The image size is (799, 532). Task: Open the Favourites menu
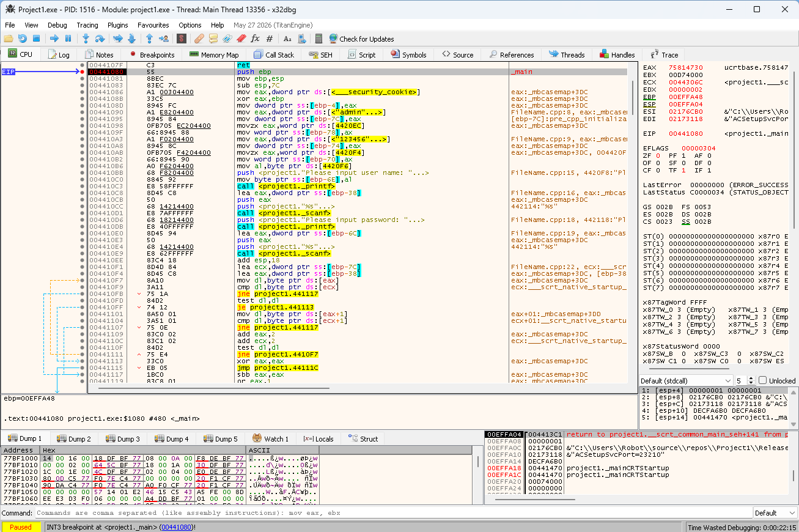(x=153, y=25)
